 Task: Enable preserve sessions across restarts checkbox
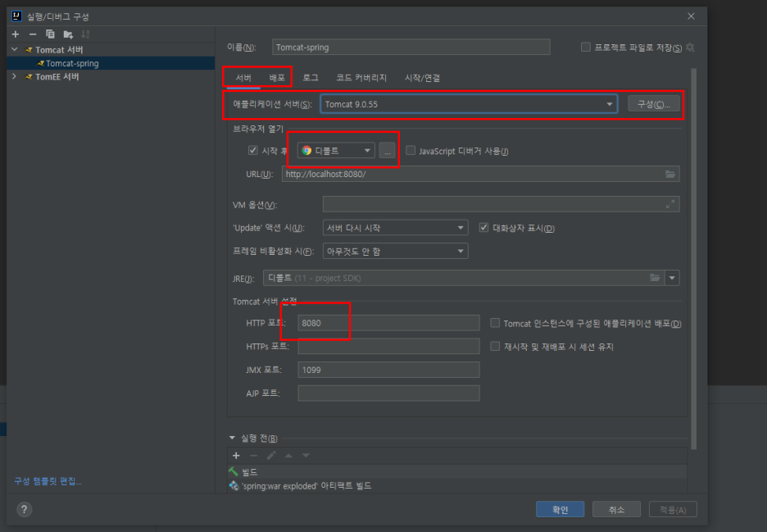495,347
